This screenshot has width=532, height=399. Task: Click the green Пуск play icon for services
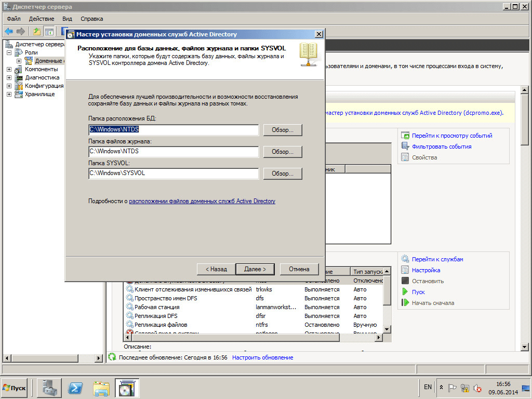pyautogui.click(x=405, y=292)
